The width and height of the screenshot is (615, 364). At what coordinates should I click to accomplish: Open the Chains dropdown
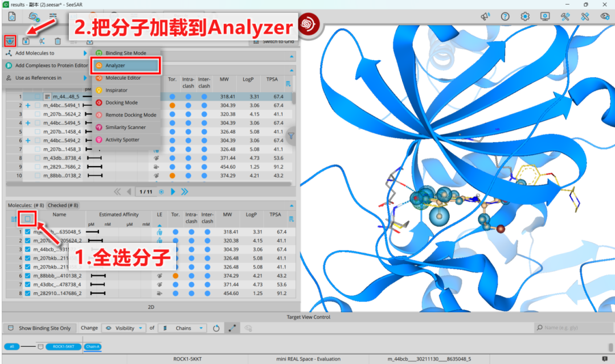coord(182,328)
